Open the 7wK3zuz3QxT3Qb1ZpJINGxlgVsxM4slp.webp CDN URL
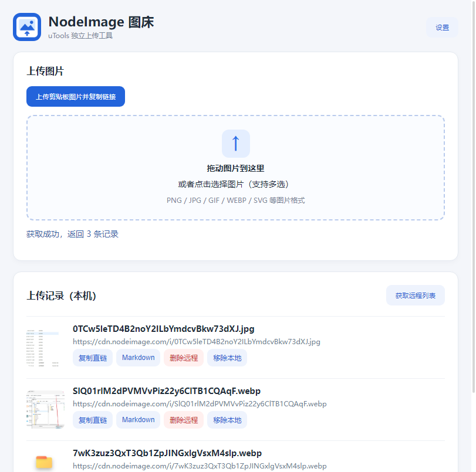Viewport: 476px width, 472px height. point(200,466)
